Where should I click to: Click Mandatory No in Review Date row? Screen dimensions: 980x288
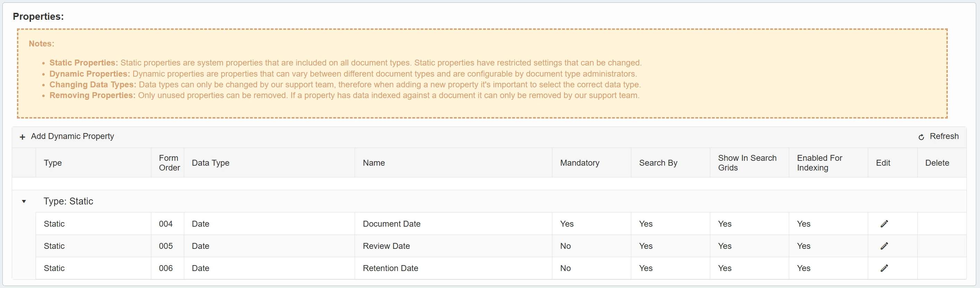point(591,246)
